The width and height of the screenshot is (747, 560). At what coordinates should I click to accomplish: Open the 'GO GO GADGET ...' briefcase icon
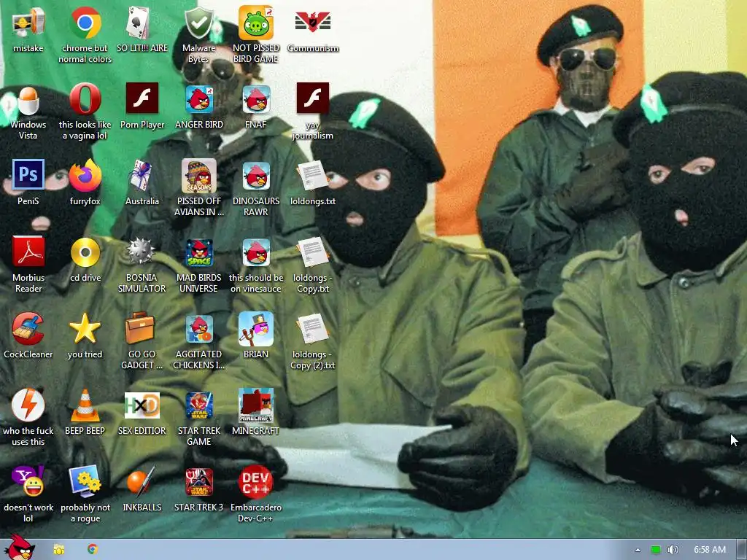click(140, 327)
